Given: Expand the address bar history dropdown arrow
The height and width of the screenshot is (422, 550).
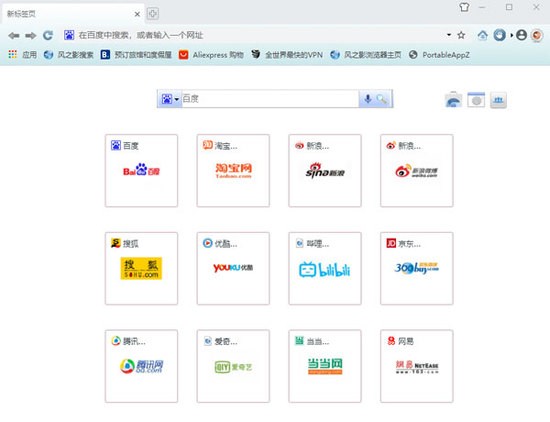Looking at the screenshot, I should pos(449,35).
